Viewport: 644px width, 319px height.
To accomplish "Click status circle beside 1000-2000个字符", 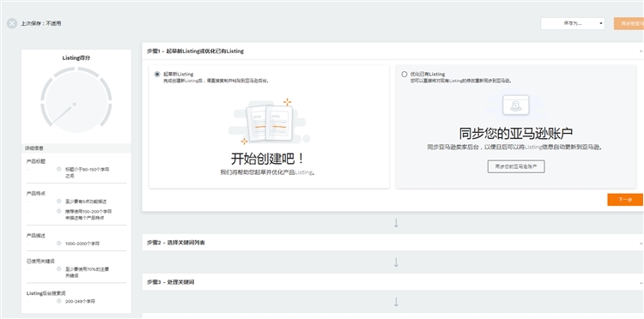I will pyautogui.click(x=58, y=244).
